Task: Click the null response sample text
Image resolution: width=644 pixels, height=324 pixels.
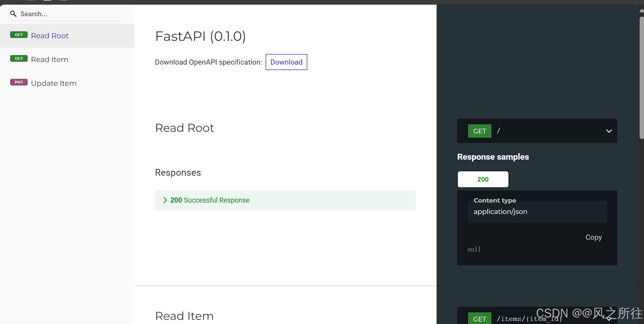Action: 474,249
